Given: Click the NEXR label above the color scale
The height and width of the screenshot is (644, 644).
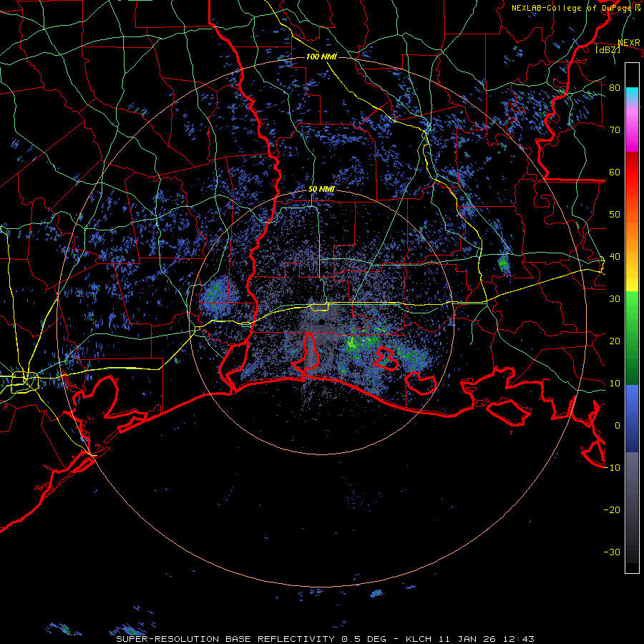Looking at the screenshot, I should (629, 43).
